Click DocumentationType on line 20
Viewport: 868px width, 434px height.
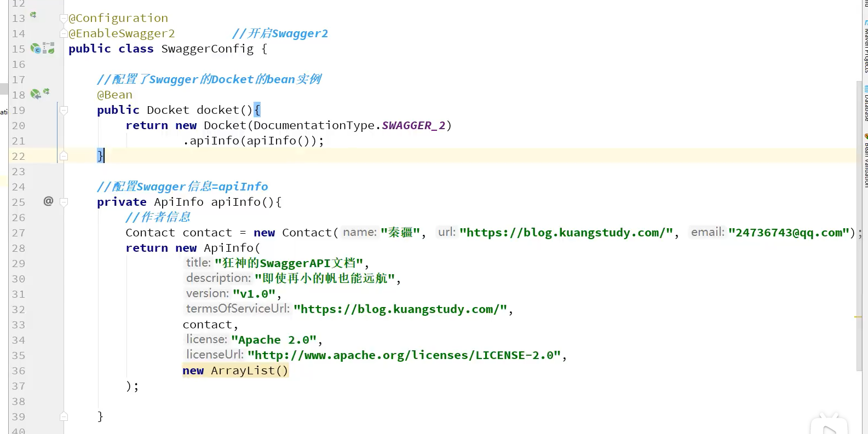314,125
